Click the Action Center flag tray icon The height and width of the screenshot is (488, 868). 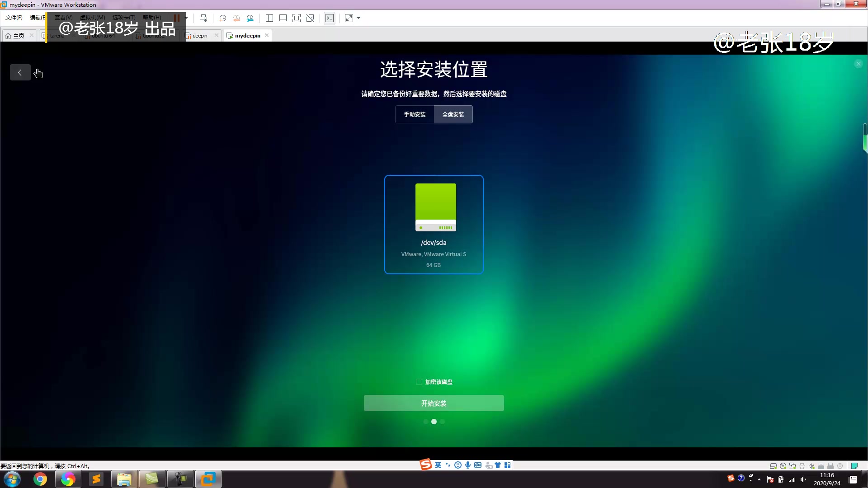(770, 479)
